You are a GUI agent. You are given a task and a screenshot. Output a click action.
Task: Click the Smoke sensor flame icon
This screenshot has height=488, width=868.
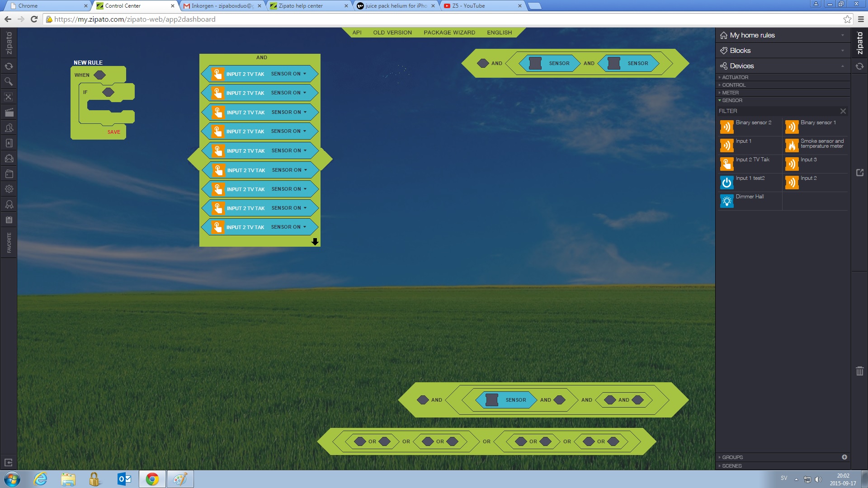click(792, 145)
